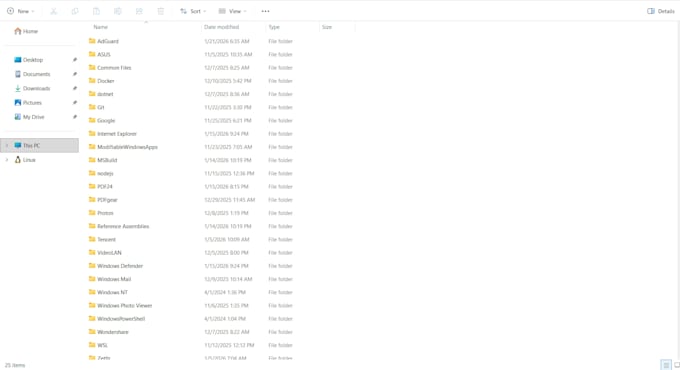Image resolution: width=680 pixels, height=370 pixels.
Task: Select the Reference Assemblies folder name
Action: (123, 226)
